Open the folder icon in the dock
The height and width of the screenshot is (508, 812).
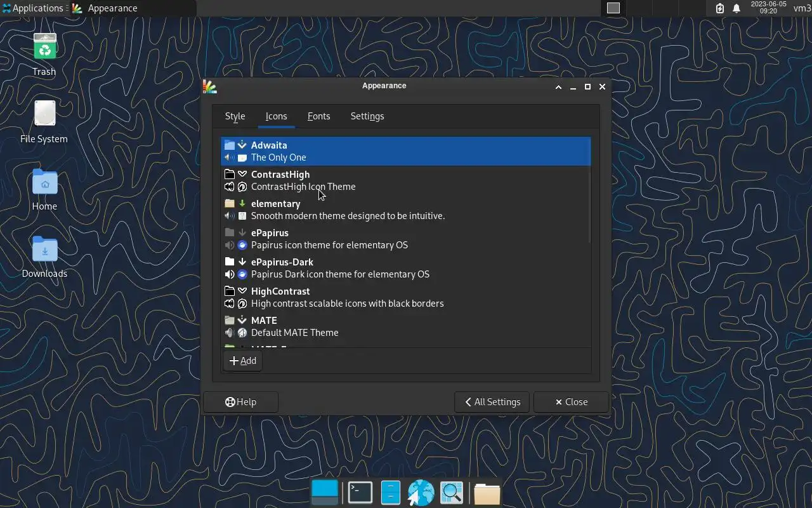[487, 493]
